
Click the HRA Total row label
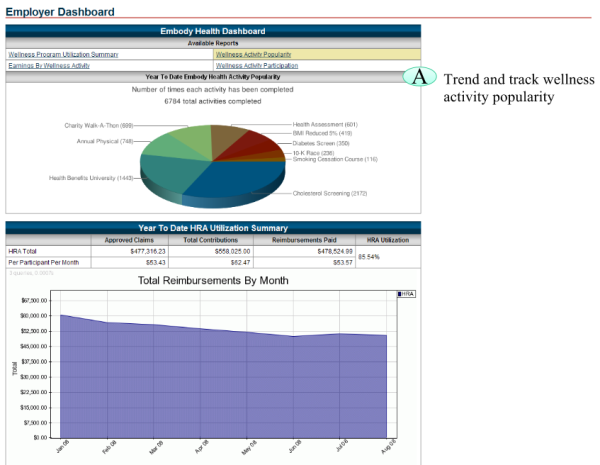(22, 251)
